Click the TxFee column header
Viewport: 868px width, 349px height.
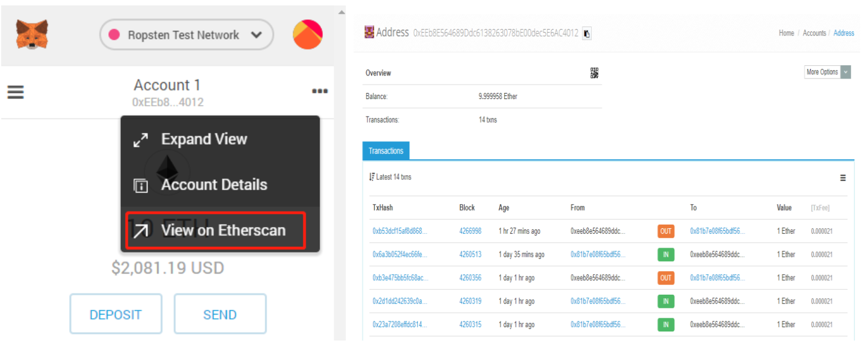tap(820, 208)
